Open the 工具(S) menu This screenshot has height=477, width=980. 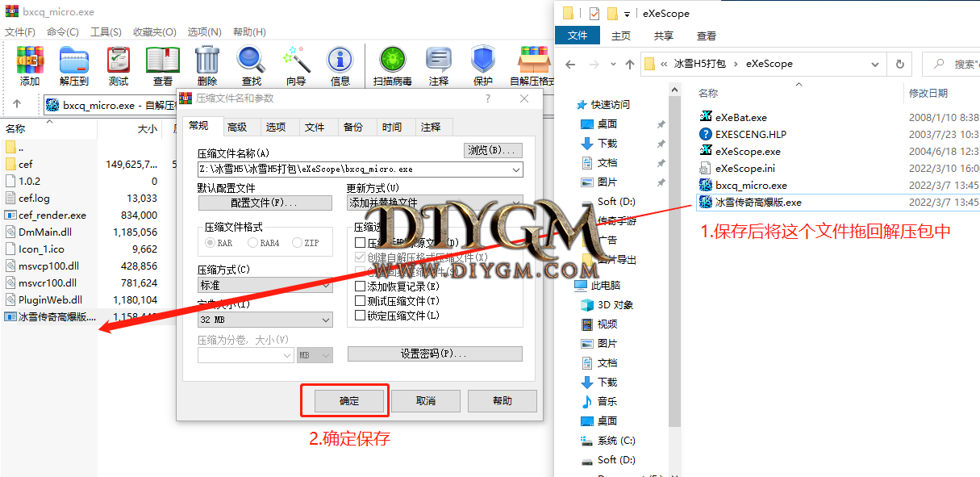pos(106,31)
